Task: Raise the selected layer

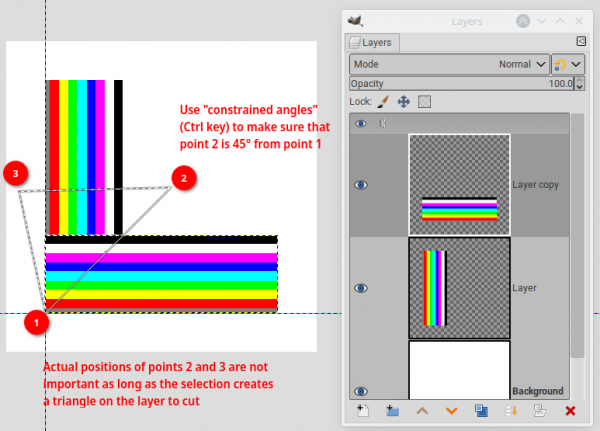Action: point(422,411)
